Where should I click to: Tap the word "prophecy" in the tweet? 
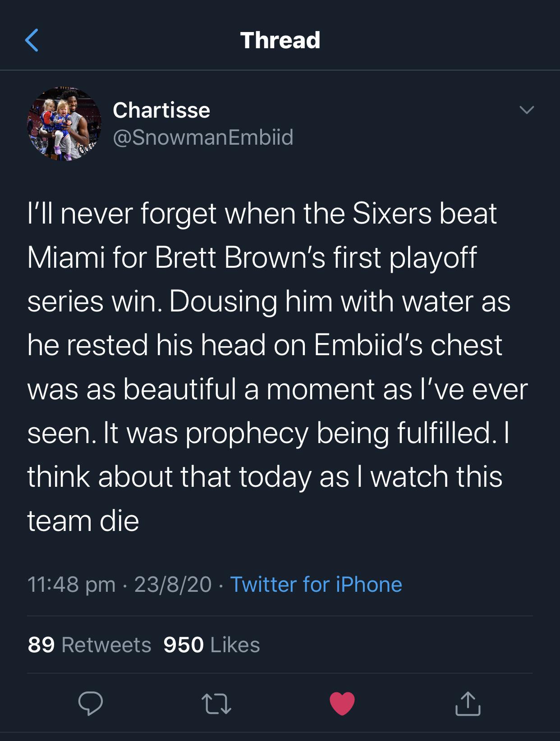tap(247, 433)
